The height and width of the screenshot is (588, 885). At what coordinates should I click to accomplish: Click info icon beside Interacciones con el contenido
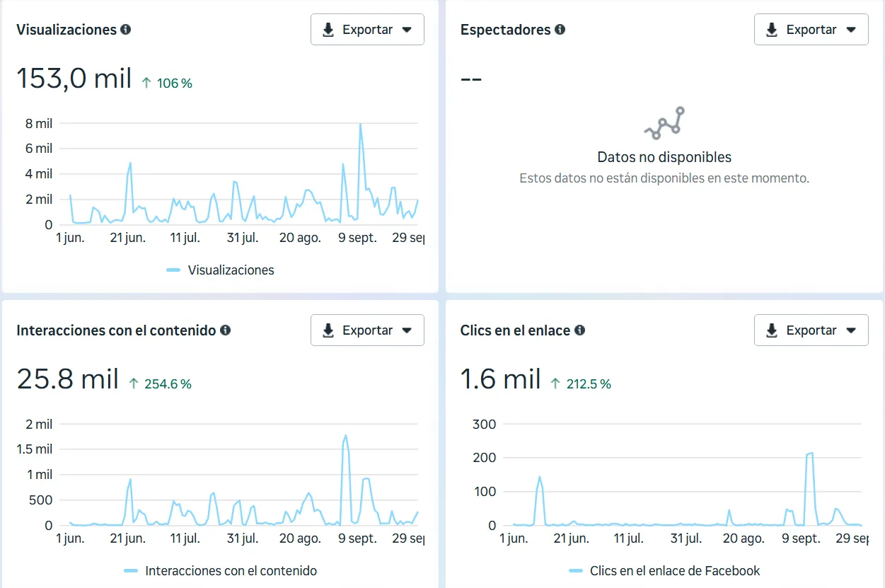[225, 330]
